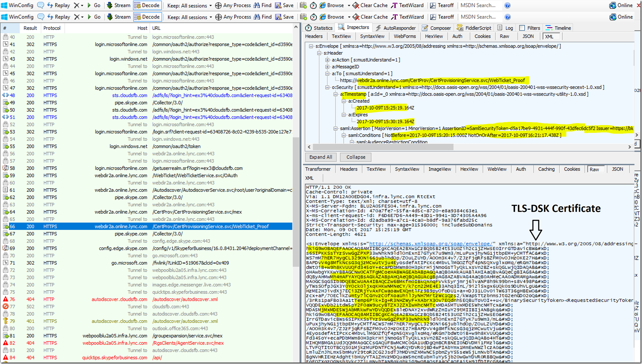Click the timer stopwatch icon, lower toolbar row
This screenshot has width=642, height=364.
[x=313, y=17]
